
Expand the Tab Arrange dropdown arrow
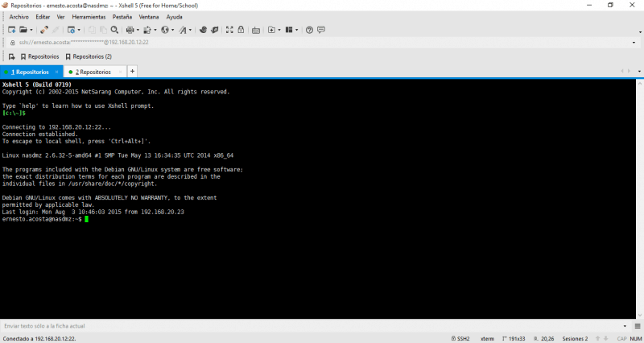click(x=296, y=30)
